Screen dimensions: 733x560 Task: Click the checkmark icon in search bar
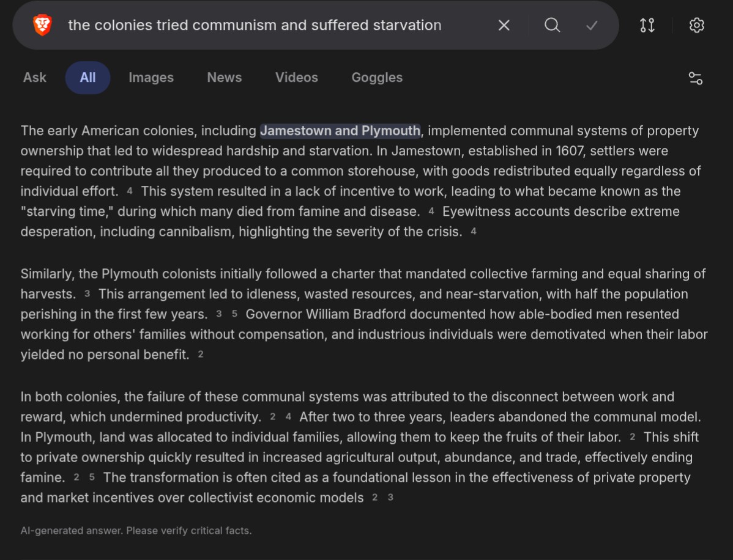(x=592, y=25)
